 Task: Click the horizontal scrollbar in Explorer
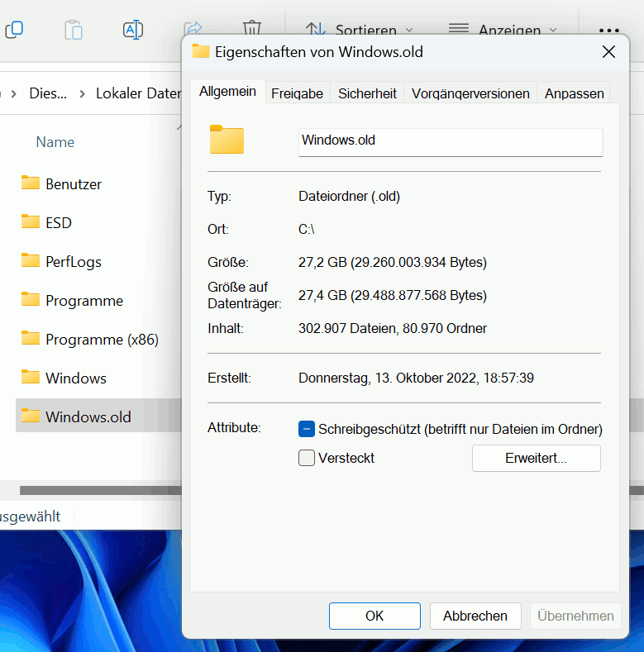coord(99,491)
